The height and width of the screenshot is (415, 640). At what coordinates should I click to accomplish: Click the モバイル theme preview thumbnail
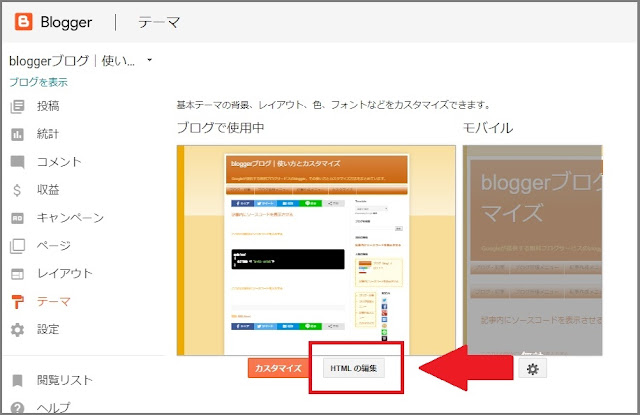click(x=533, y=250)
